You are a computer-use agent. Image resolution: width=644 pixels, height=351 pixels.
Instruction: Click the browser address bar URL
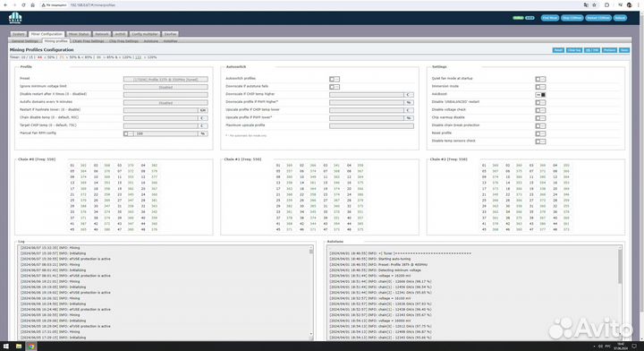92,5
